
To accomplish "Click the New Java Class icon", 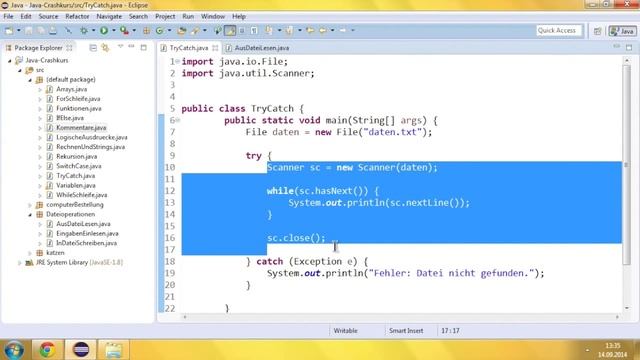I will coord(160,31).
